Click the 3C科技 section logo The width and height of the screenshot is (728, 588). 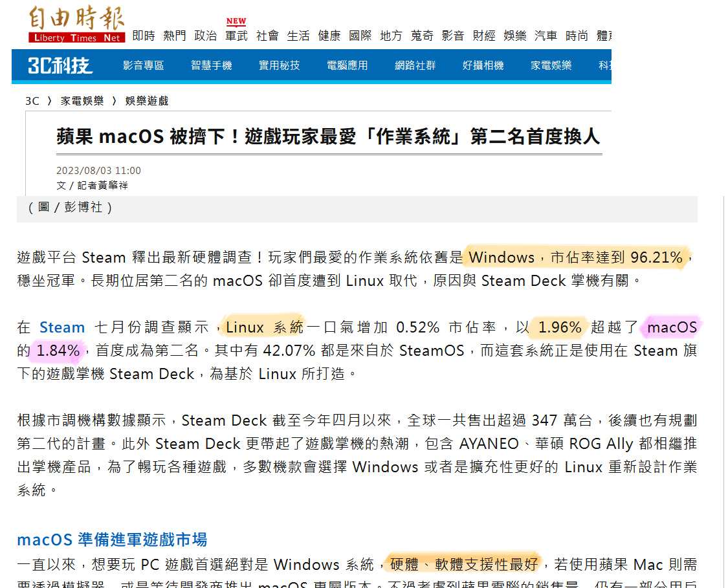[60, 66]
